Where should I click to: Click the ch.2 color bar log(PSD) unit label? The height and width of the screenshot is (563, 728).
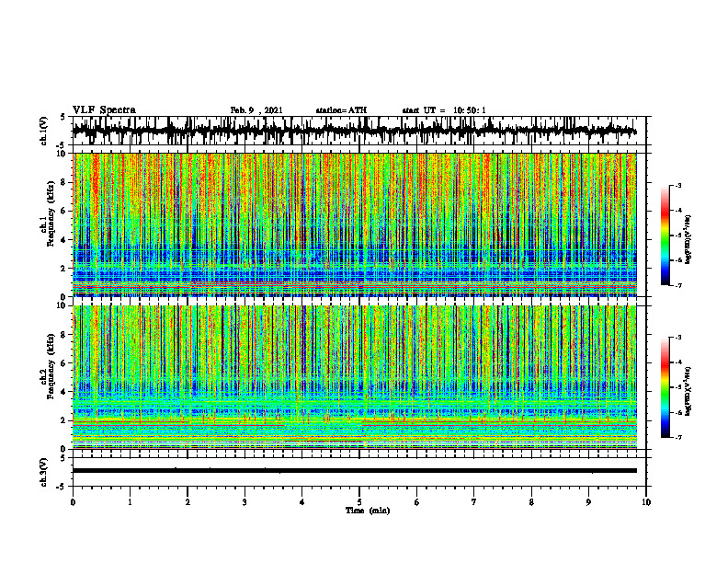click(689, 391)
